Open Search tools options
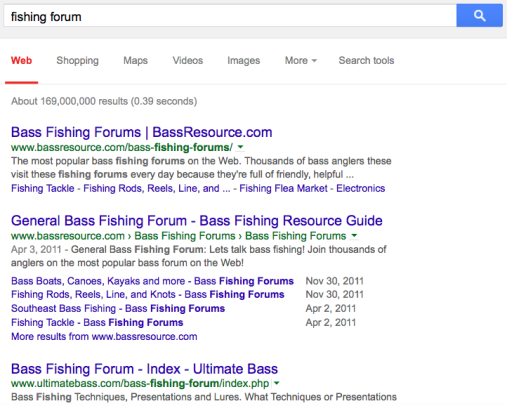The width and height of the screenshot is (507, 406). [366, 61]
